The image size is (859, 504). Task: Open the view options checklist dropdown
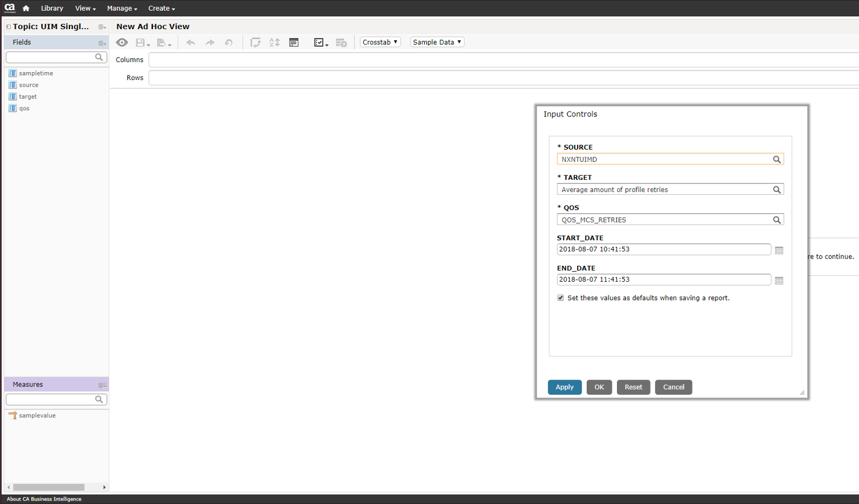pos(321,43)
